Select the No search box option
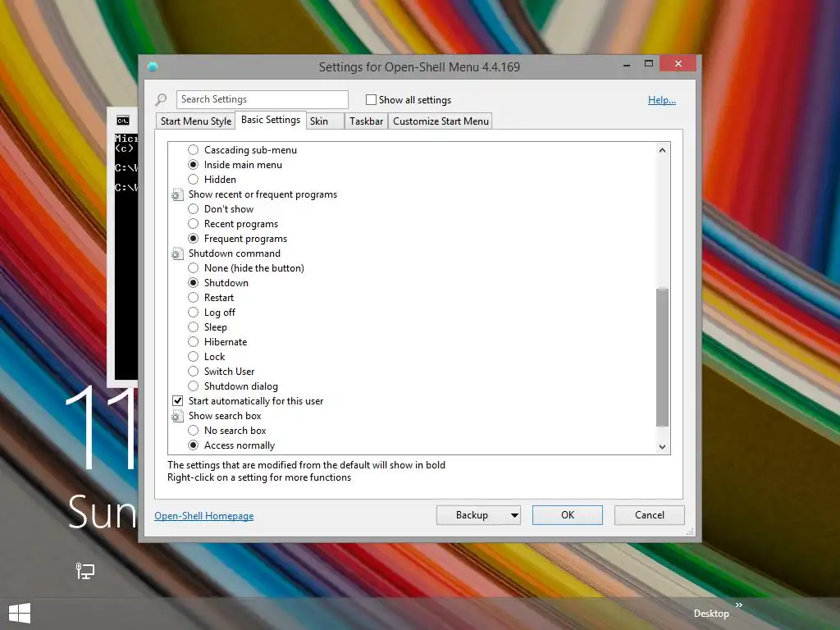This screenshot has width=840, height=630. click(x=194, y=430)
